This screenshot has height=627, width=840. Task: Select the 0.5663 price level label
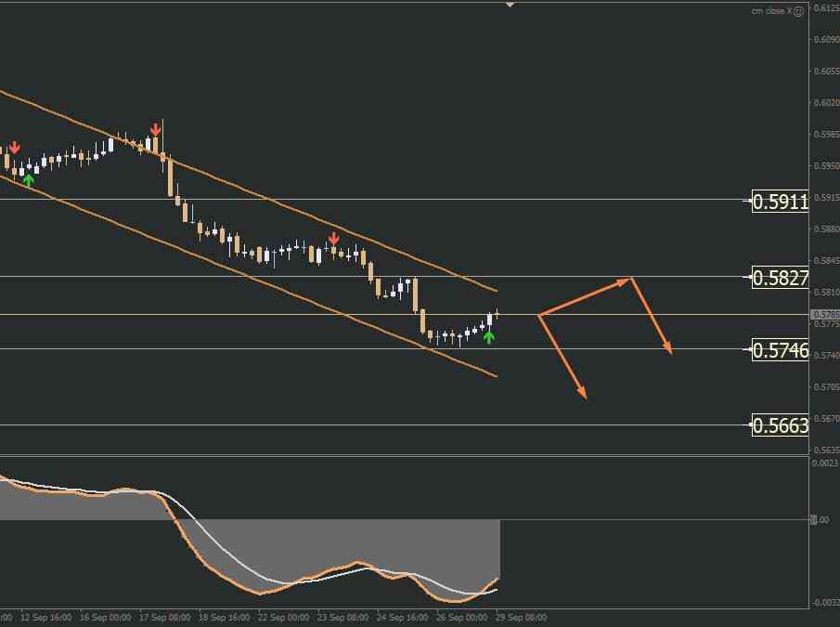(x=780, y=425)
